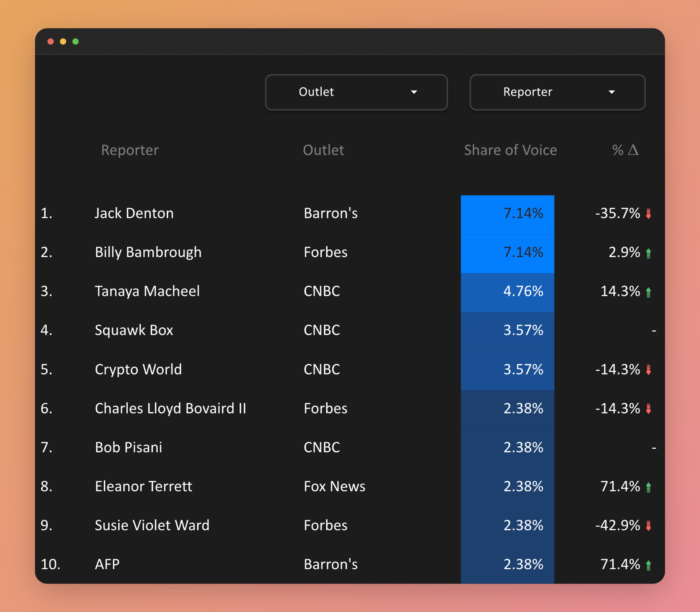Click the caret arrow in Outlet dropdown
The width and height of the screenshot is (700, 612).
[414, 92]
